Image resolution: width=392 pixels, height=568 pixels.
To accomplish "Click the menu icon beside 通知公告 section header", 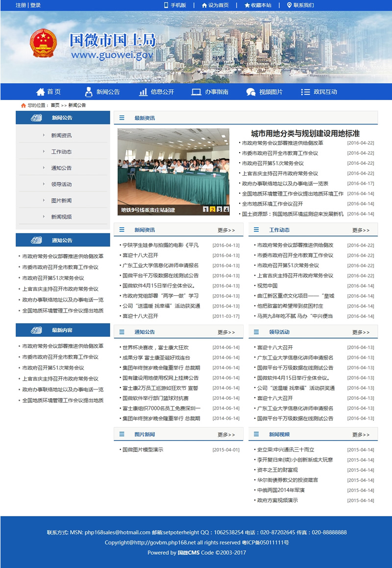I will [122, 332].
